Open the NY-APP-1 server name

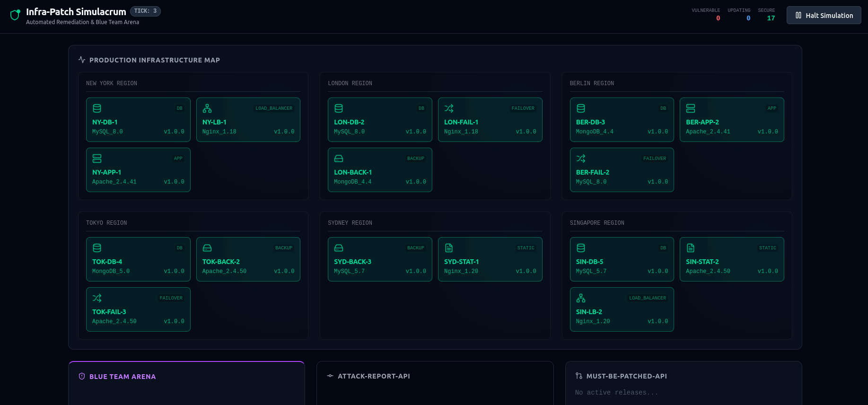point(107,172)
